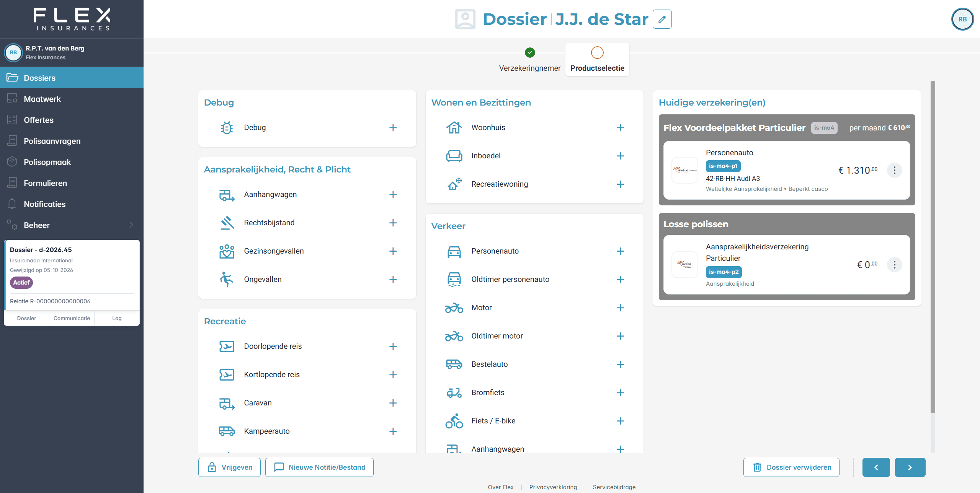Click the plus next to Gezinsongevallen
The image size is (980, 493).
coord(393,251)
